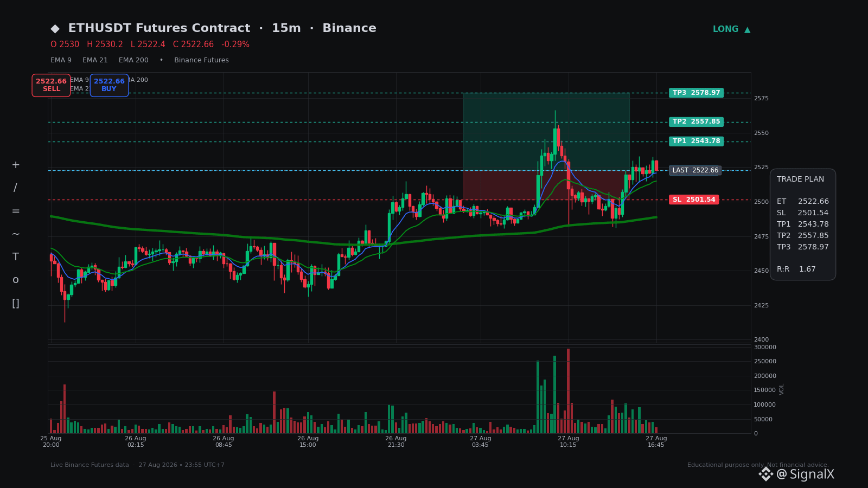Select the SL 2501.54 stop-loss tag
The image size is (868, 488).
coord(694,200)
